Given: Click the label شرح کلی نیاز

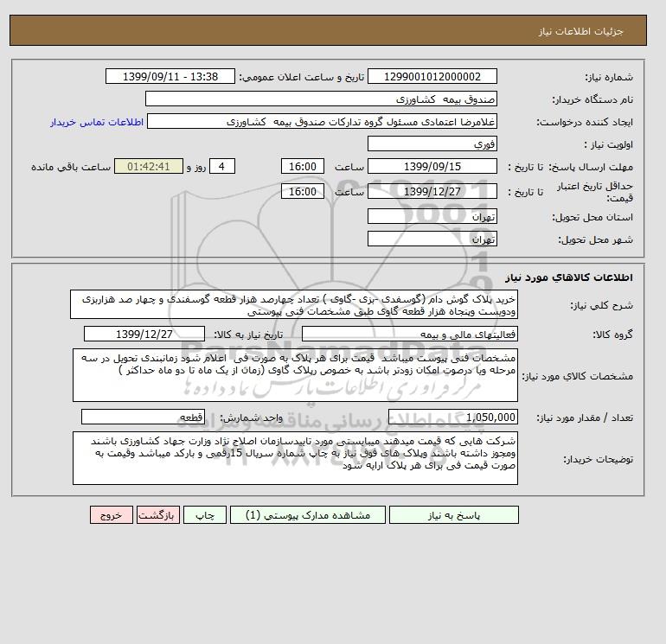Looking at the screenshot, I should (601, 305).
